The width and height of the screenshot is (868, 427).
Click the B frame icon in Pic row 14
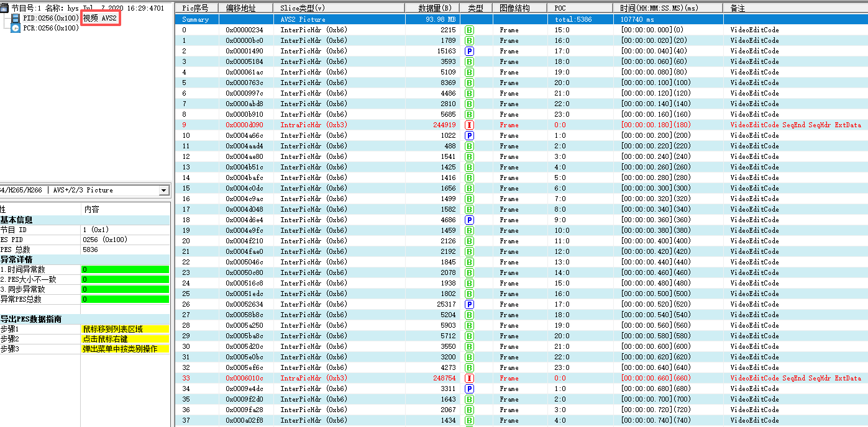pyautogui.click(x=470, y=178)
